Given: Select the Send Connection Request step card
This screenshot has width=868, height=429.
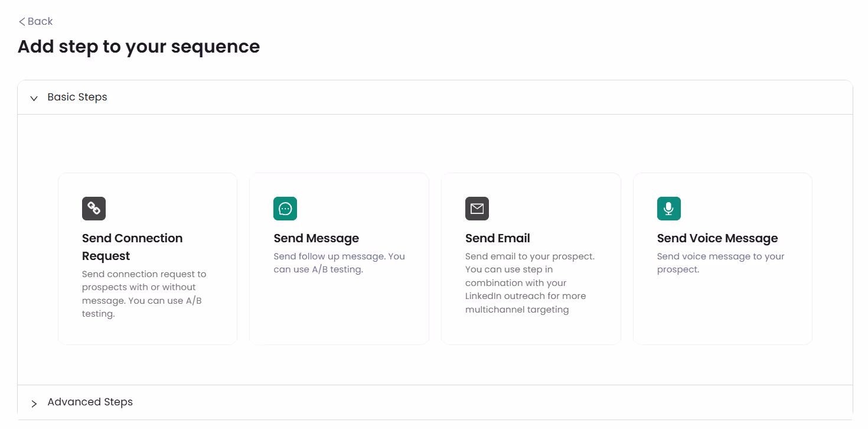Looking at the screenshot, I should coord(147,258).
